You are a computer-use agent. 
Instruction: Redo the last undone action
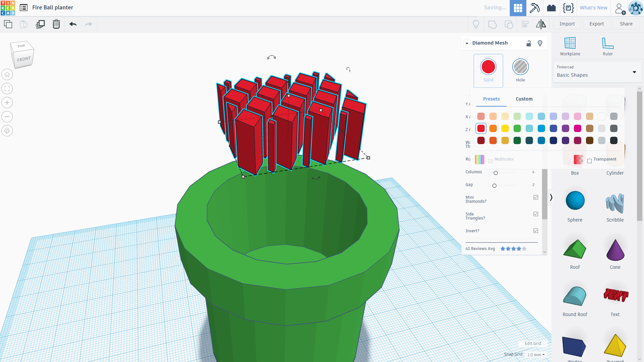coord(89,24)
